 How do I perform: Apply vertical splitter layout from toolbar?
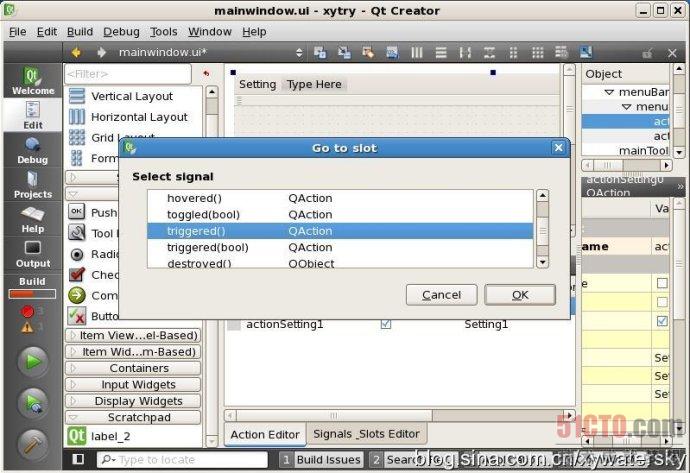tap(489, 53)
